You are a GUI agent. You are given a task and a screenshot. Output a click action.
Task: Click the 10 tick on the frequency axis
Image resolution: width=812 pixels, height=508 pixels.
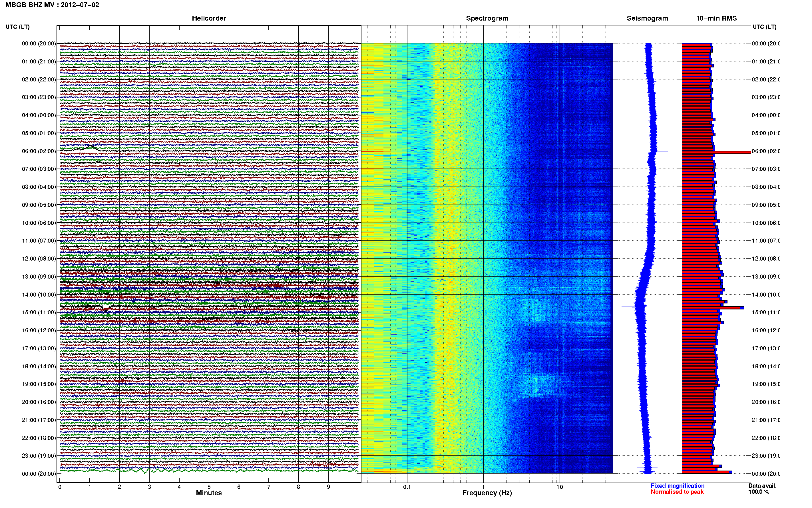[560, 487]
